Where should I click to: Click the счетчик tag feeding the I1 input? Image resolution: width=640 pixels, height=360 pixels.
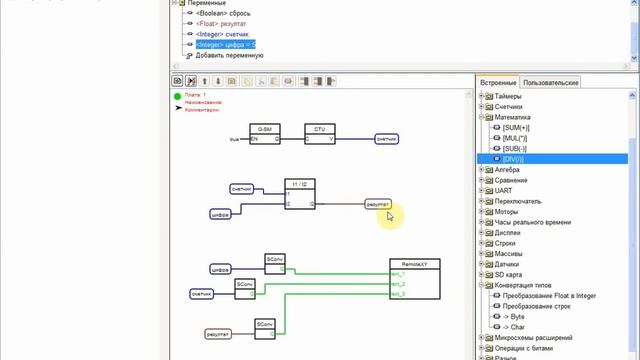(242, 189)
